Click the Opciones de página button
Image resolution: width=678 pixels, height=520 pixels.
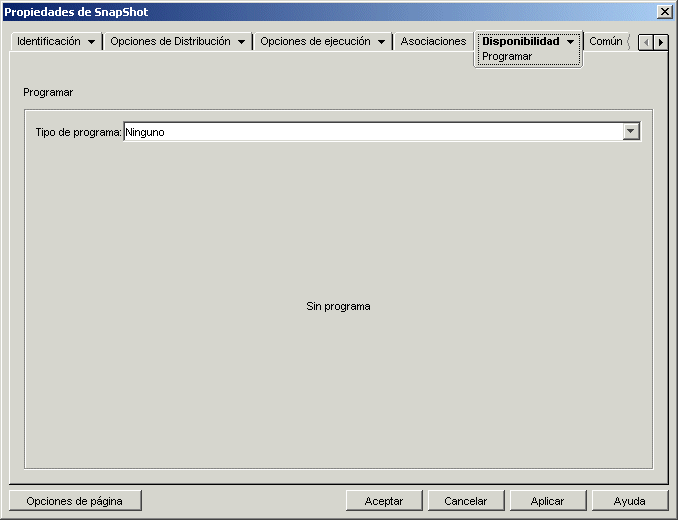(75, 501)
